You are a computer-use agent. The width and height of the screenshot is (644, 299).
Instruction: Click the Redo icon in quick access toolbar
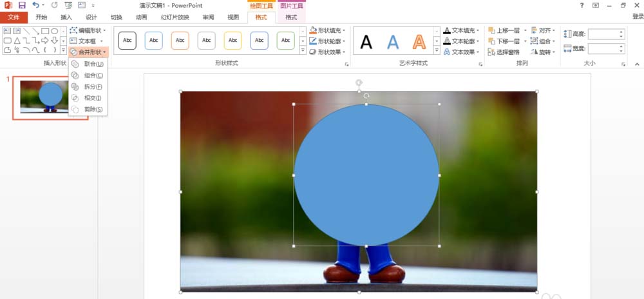coord(54,5)
